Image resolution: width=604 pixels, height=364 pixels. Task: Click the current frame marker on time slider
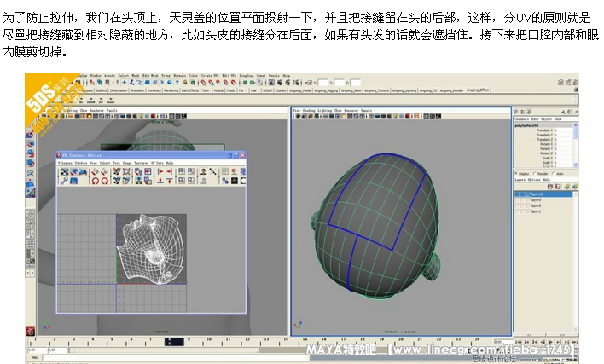[174, 341]
